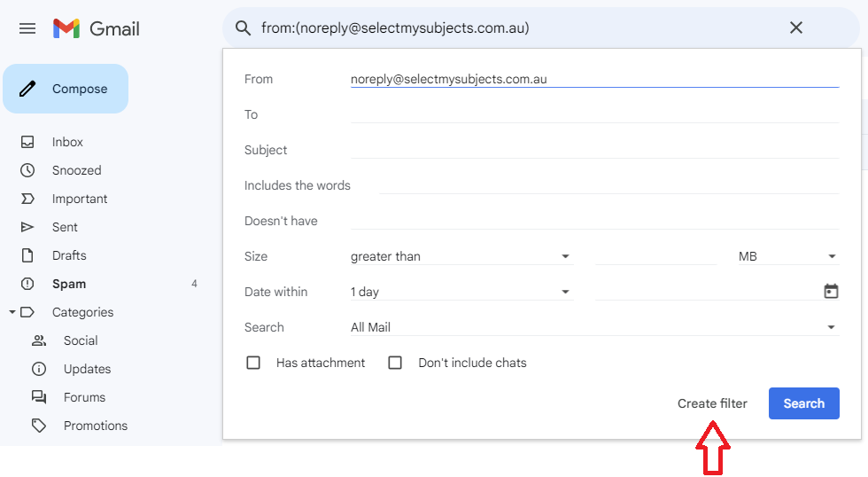
Task: Open the Social category
Action: pos(81,340)
